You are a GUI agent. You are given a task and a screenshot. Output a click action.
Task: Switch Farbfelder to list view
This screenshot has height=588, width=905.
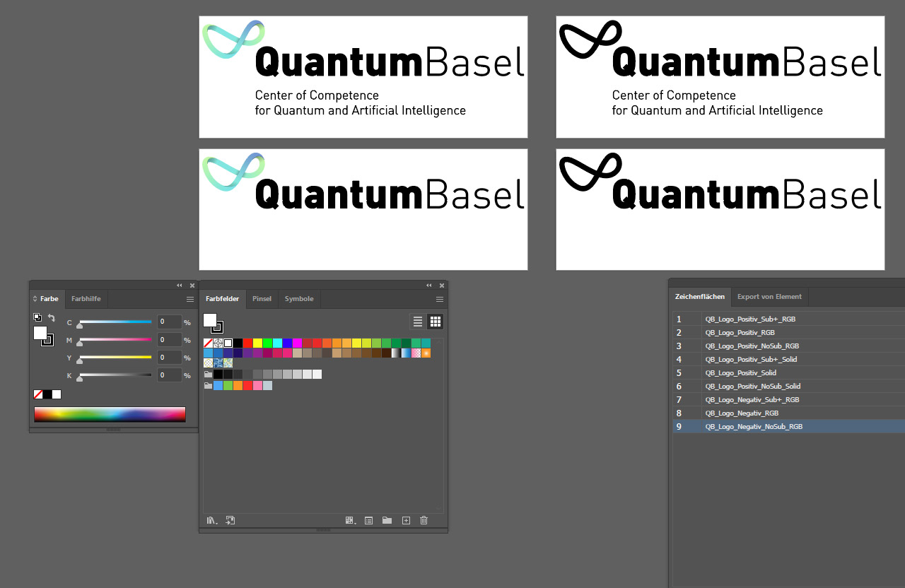pyautogui.click(x=417, y=321)
